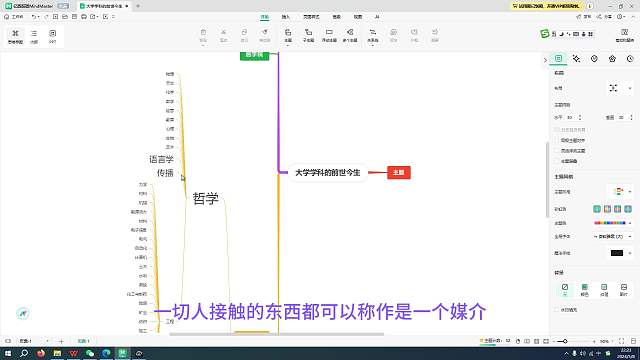This screenshot has height=360, width=640.
Task: Click the Cut tool in the ribbon
Action: tap(224, 36)
